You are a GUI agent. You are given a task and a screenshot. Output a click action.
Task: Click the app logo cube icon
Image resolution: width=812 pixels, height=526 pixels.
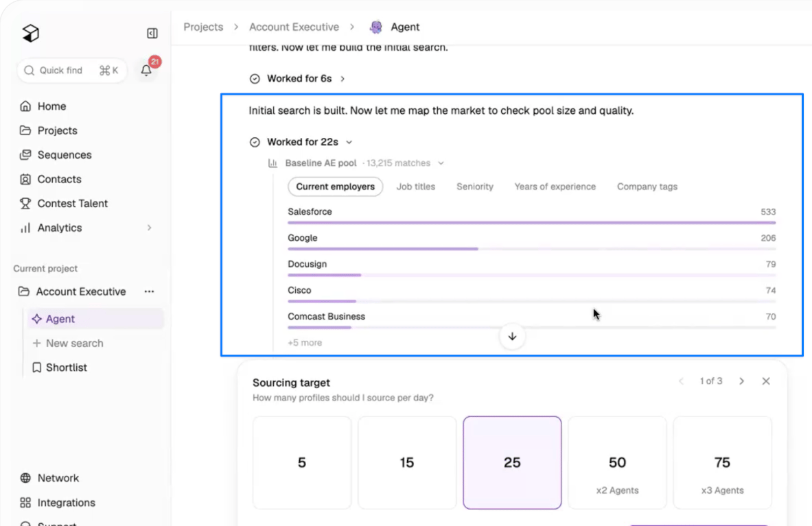click(x=31, y=33)
